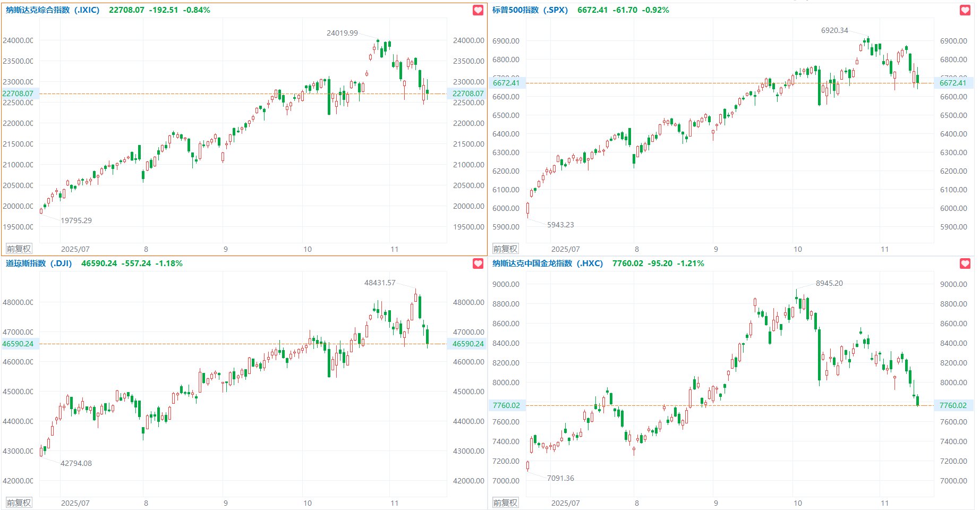Toggle favorite heart on S&P 500 chart
Viewport: 980px width, 510px height.
pyautogui.click(x=965, y=10)
